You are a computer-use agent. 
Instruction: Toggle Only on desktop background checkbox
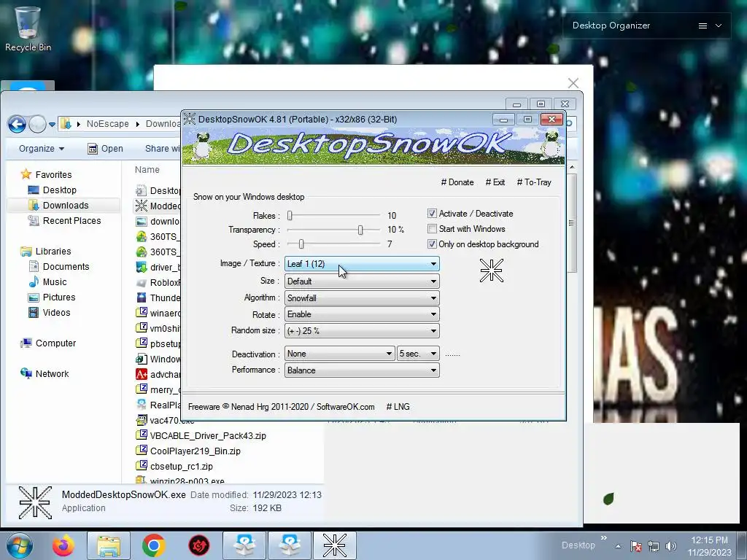click(432, 244)
